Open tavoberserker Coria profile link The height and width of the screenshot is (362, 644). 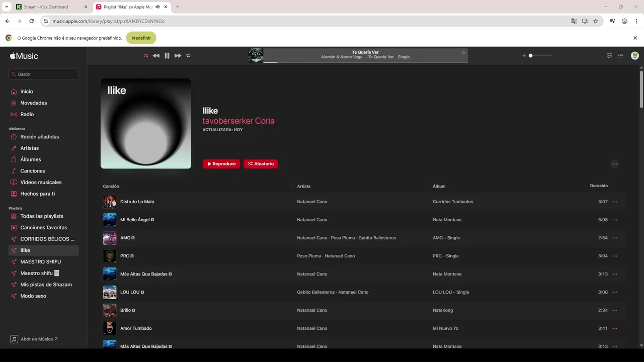pos(238,121)
